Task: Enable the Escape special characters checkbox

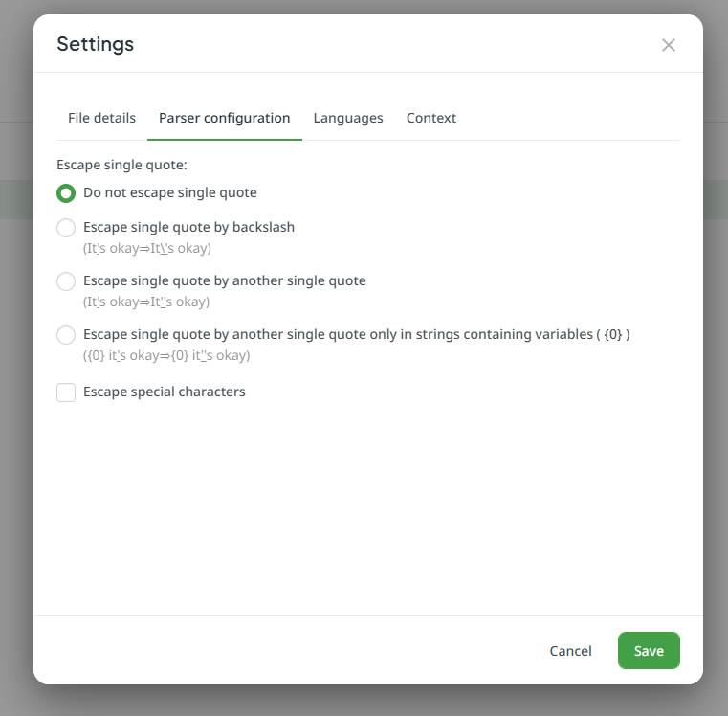Action: [66, 392]
